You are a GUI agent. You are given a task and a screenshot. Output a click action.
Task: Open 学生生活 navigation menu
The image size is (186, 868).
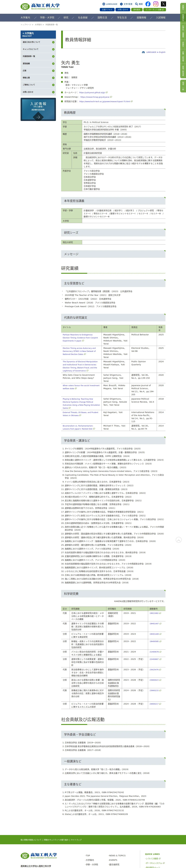(122, 18)
